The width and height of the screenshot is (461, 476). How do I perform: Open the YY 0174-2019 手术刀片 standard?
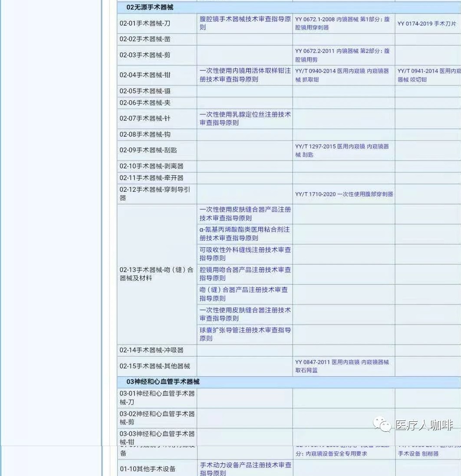427,24
